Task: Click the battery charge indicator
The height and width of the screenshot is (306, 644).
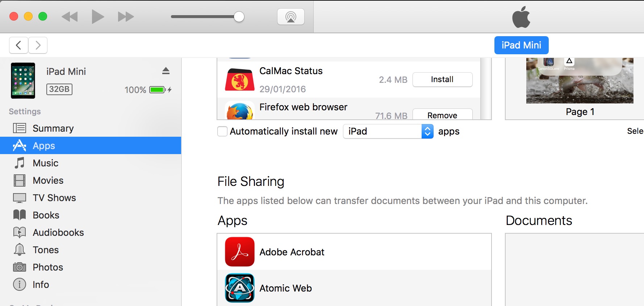Action: coord(158,90)
